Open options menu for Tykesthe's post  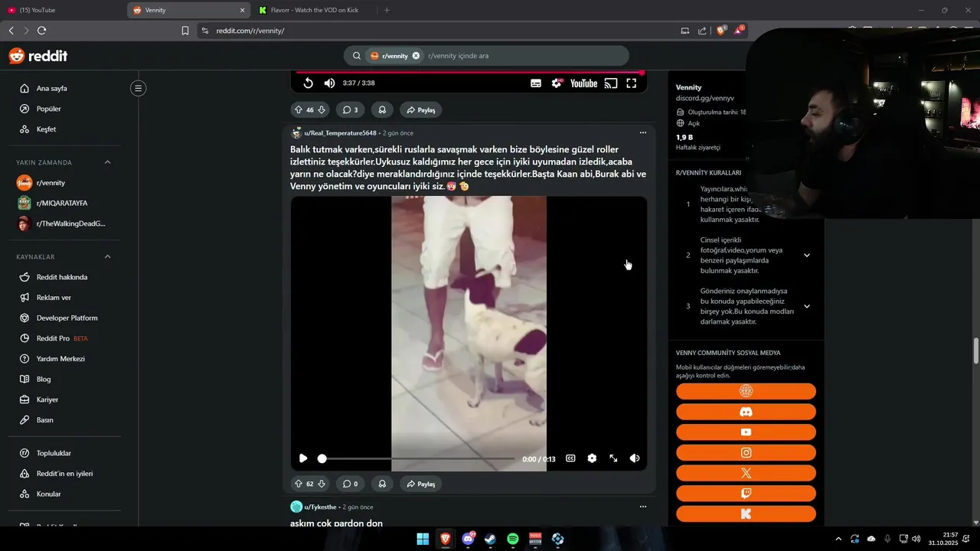tap(643, 507)
